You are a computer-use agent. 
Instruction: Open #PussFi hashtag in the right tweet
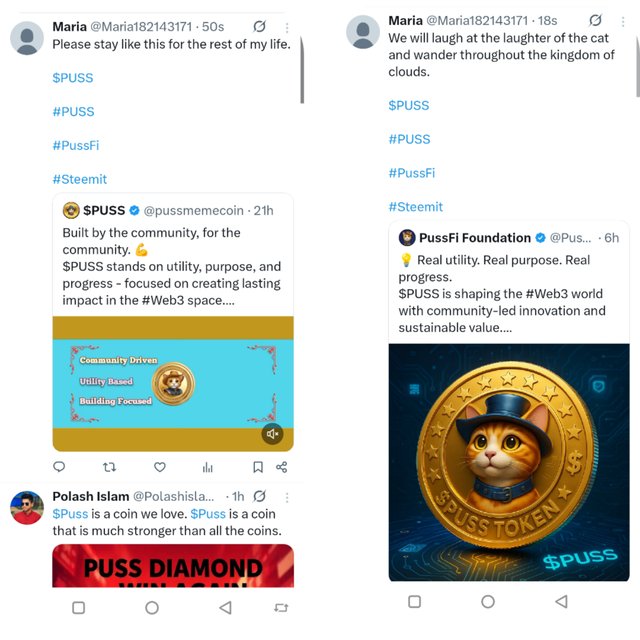click(x=412, y=173)
